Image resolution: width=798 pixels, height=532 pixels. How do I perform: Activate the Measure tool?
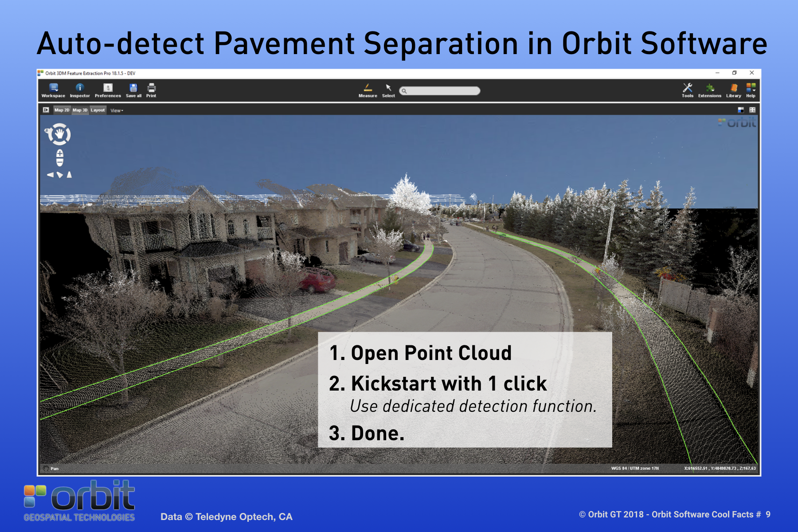[x=368, y=90]
